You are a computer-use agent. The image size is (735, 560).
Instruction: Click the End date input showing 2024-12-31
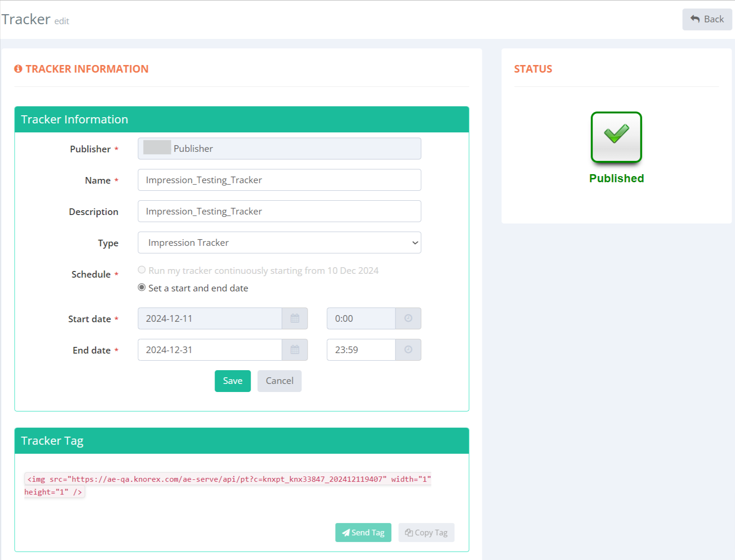point(210,350)
